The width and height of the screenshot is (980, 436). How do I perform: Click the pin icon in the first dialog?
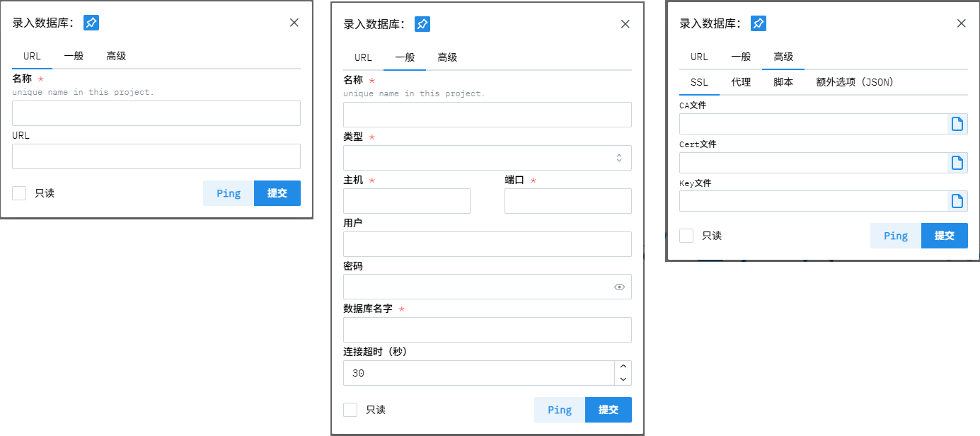90,22
